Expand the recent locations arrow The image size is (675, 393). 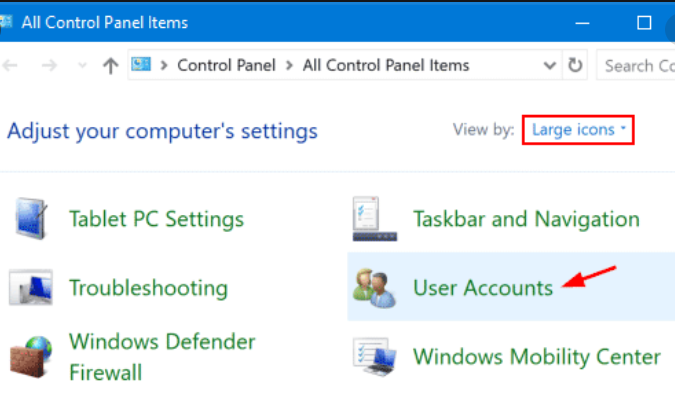82,66
